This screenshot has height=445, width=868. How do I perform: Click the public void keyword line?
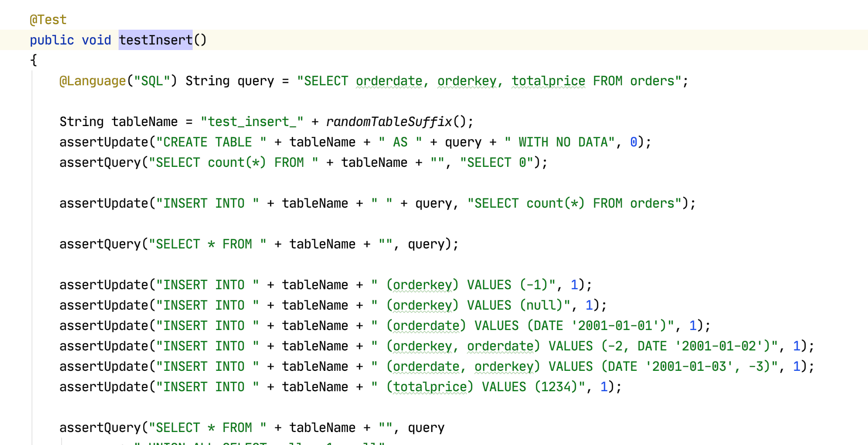pos(70,40)
